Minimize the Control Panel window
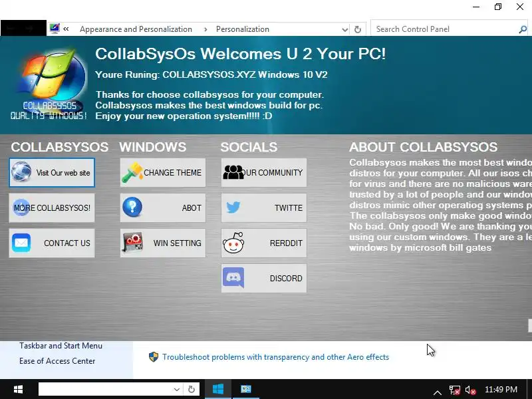The width and height of the screenshot is (532, 399). click(476, 7)
